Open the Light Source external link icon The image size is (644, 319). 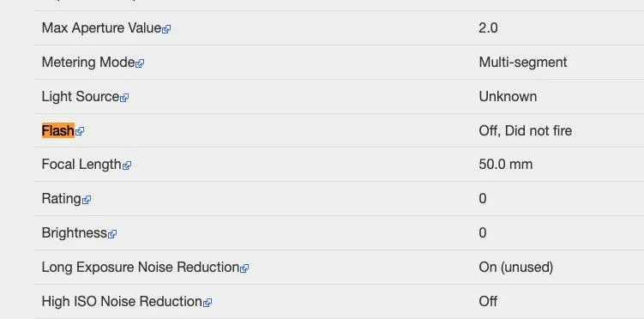coord(124,98)
